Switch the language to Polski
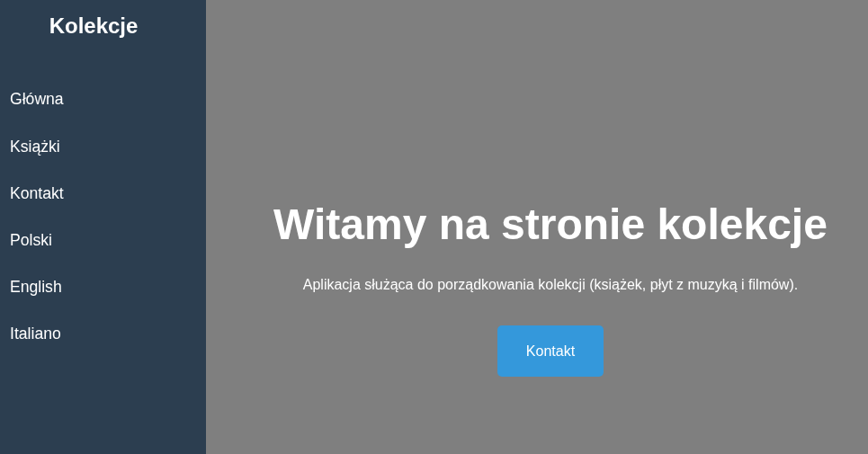The height and width of the screenshot is (454, 868). click(x=31, y=240)
